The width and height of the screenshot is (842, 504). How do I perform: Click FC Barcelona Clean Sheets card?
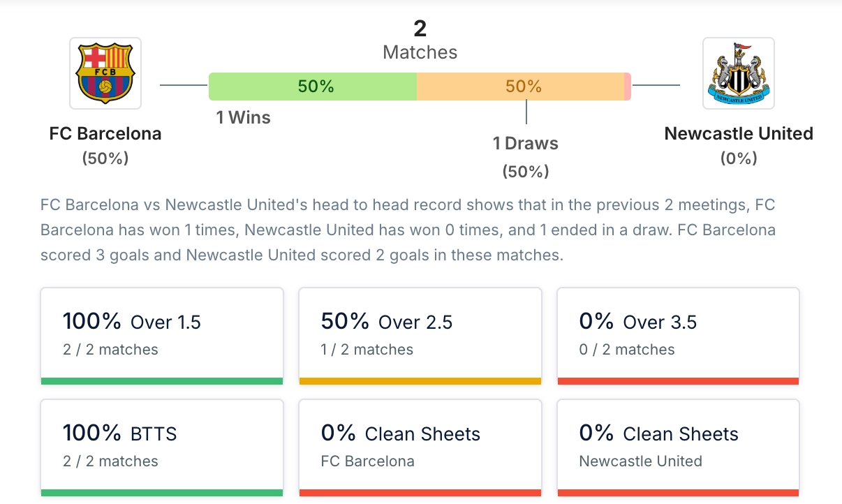tap(420, 447)
